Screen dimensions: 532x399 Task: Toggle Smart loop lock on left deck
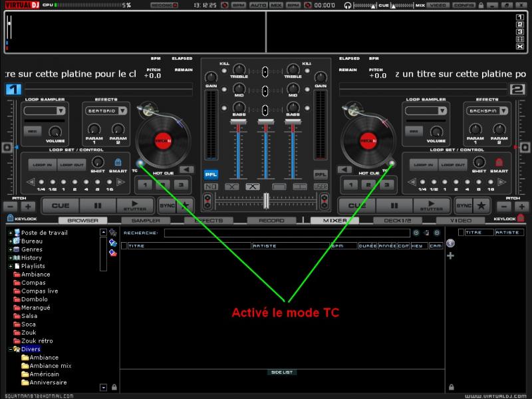point(118,163)
